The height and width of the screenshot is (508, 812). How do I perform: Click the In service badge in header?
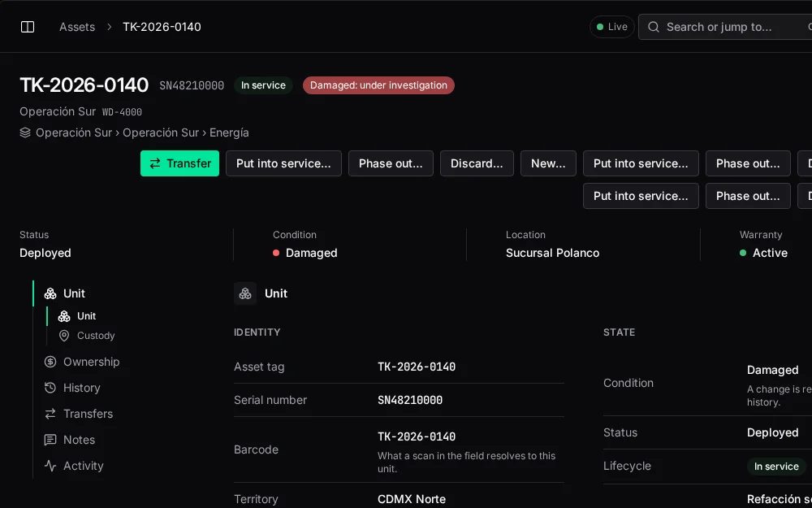[263, 85]
